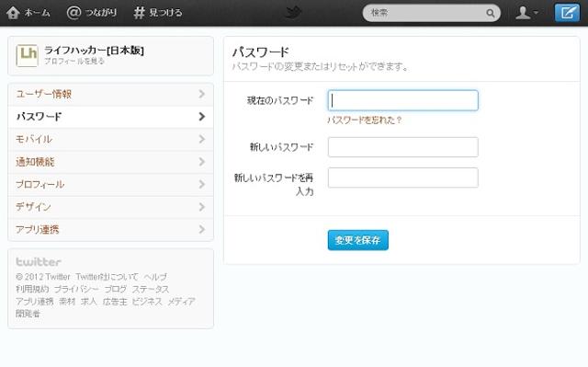
Task: Open 素材 footer link
Action: coord(67,302)
